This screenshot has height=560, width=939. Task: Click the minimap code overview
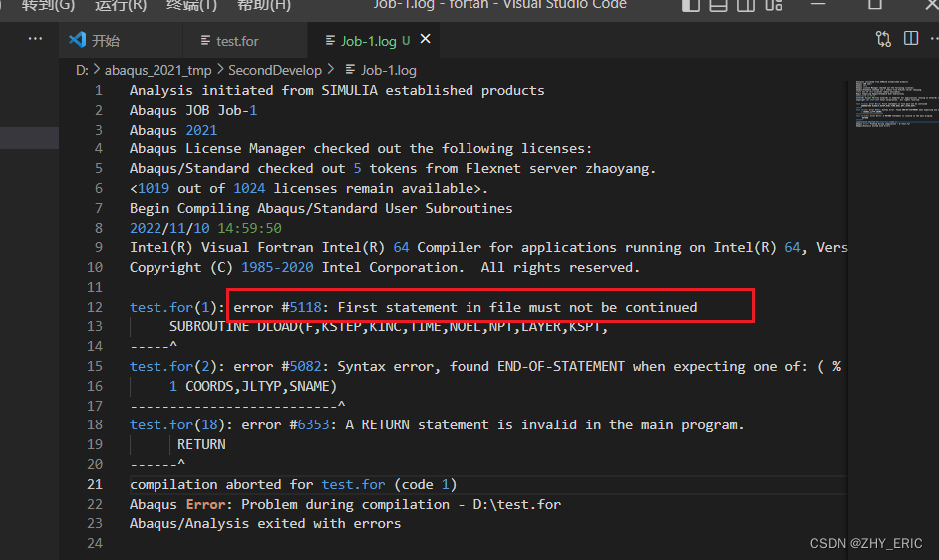[x=896, y=103]
